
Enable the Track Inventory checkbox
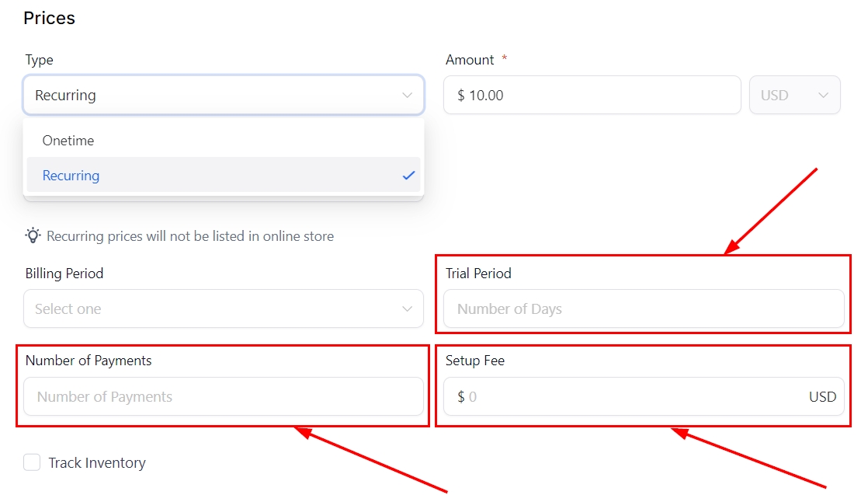pos(32,463)
